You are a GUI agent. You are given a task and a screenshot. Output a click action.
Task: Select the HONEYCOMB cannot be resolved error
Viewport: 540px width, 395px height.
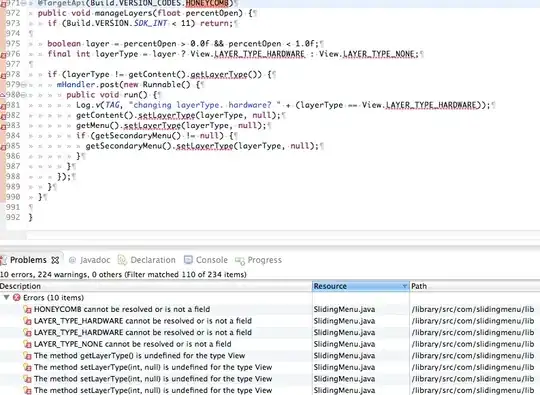point(122,309)
